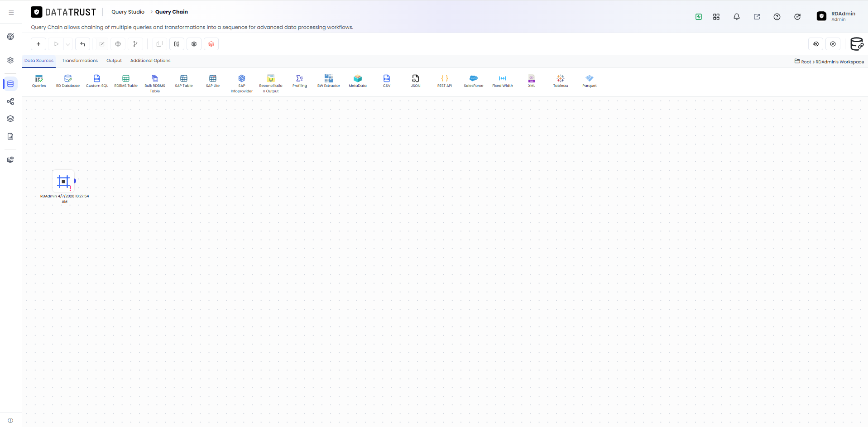Pick the SAP Infoprovider source
Viewport: 868px width, 427px height.
(x=242, y=84)
